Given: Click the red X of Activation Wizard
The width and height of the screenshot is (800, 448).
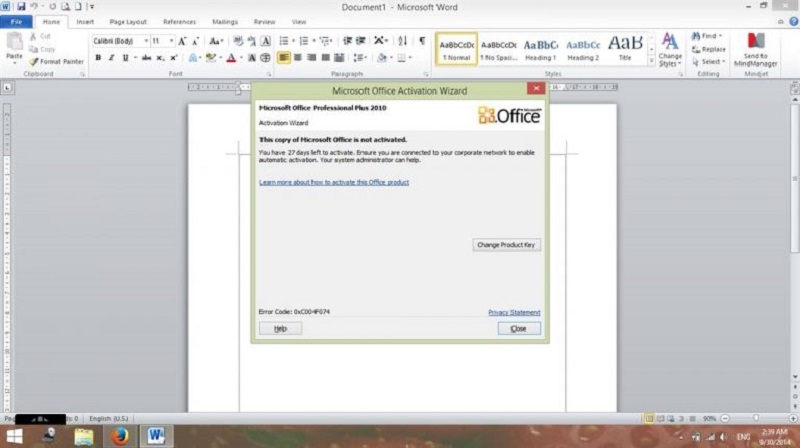Looking at the screenshot, I should point(536,88).
